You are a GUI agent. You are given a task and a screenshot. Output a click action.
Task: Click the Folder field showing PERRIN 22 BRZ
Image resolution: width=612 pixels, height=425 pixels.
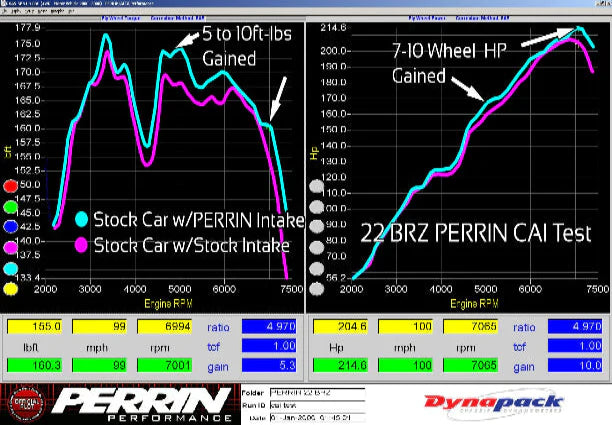[x=317, y=393]
